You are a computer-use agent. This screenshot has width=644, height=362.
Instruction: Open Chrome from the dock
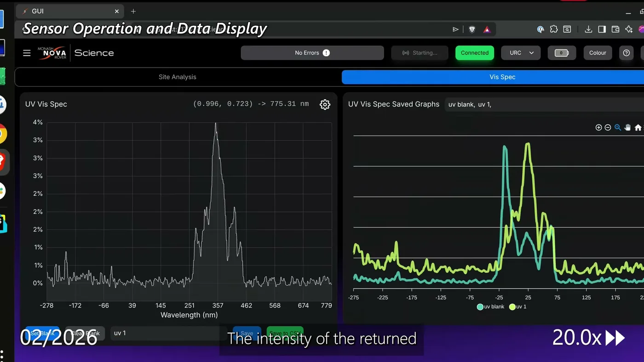pos(2,134)
